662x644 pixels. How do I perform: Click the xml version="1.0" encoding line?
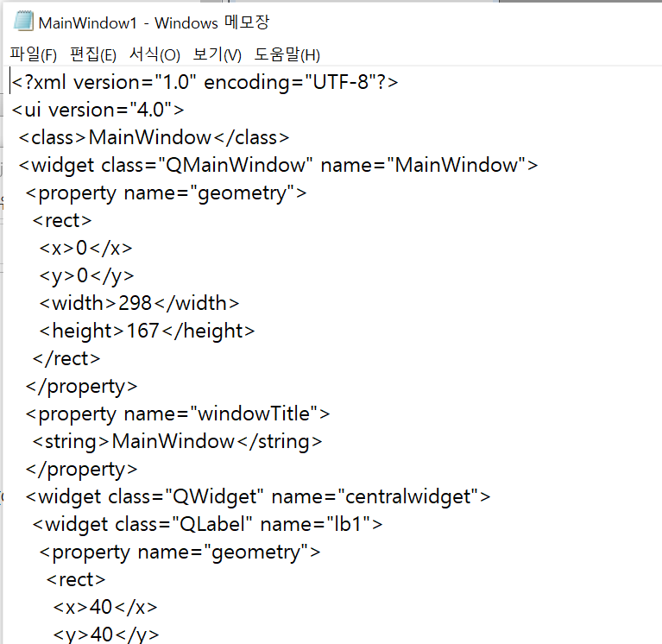[x=205, y=82]
